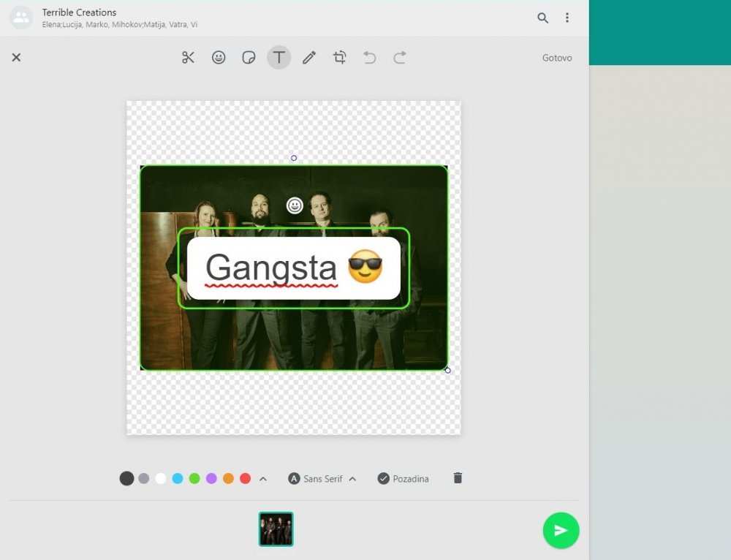Click the Gangsta text box

pyautogui.click(x=294, y=268)
